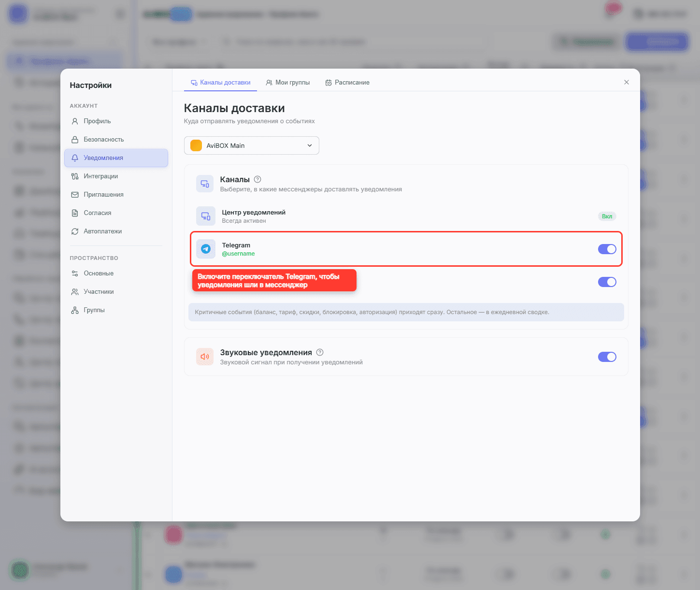Click the lock icon for Безопасность
The height and width of the screenshot is (590, 700).
point(75,140)
